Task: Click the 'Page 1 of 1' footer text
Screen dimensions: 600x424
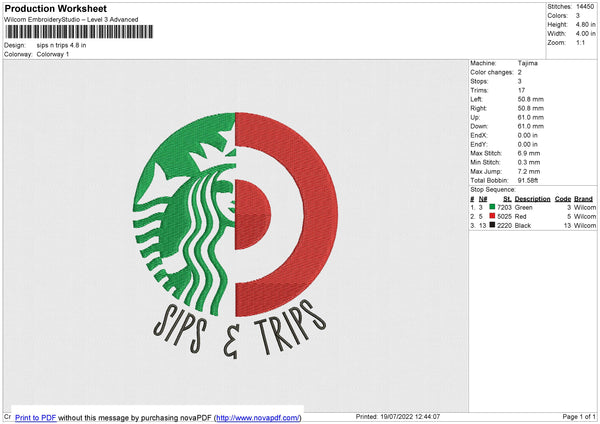Action: coord(579,417)
